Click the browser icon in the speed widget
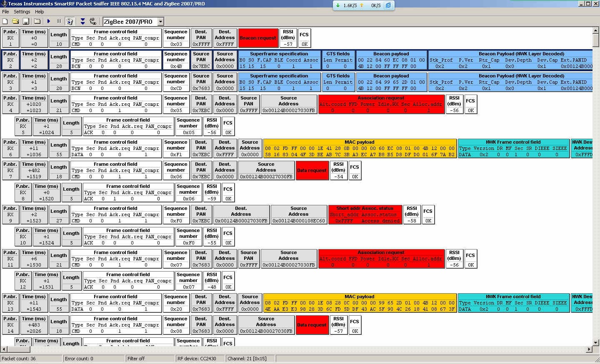 [388, 5]
